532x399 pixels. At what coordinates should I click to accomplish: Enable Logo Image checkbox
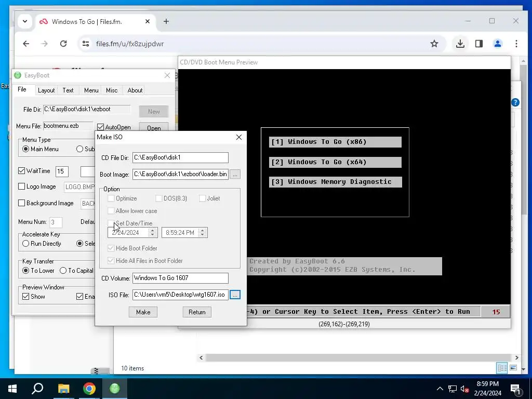[21, 187]
